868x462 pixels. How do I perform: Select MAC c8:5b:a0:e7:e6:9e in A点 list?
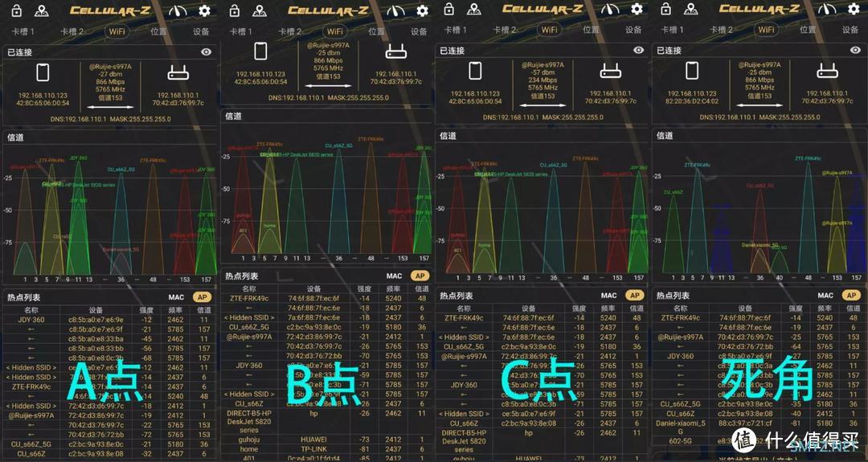point(96,320)
